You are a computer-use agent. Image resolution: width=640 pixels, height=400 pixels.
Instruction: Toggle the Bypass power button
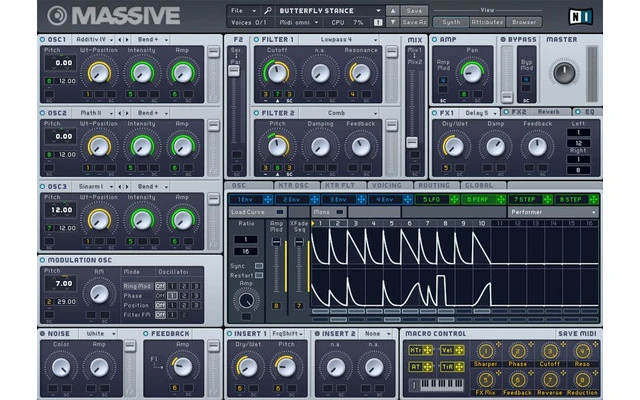[503, 40]
